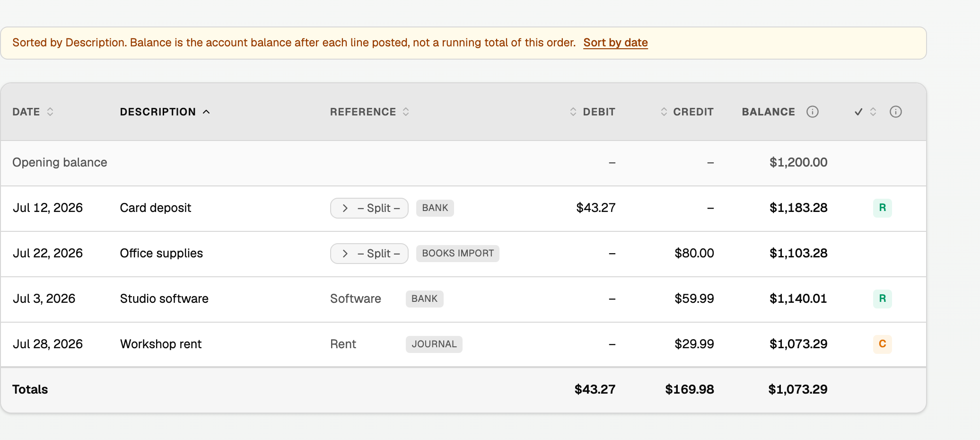Expand the Card deposit split row

click(x=369, y=208)
